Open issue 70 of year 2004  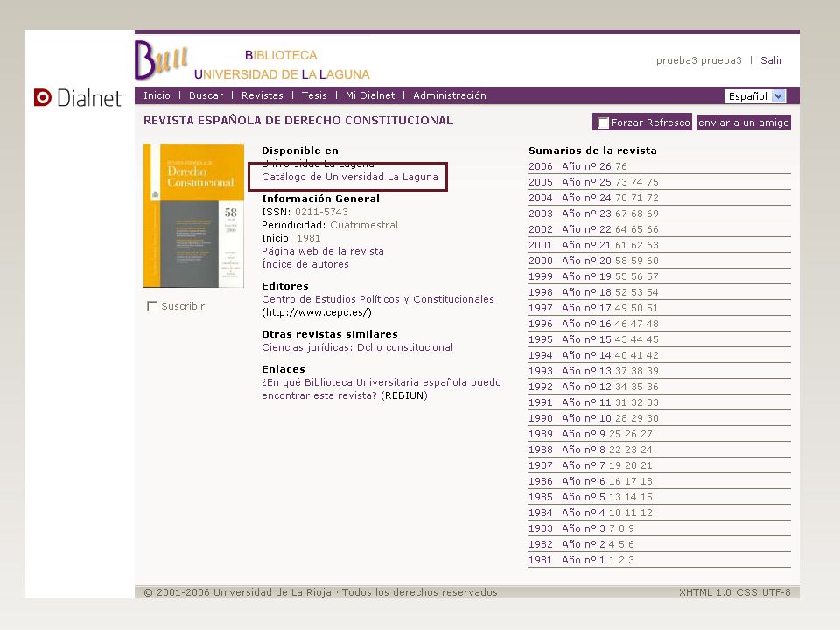coord(621,199)
